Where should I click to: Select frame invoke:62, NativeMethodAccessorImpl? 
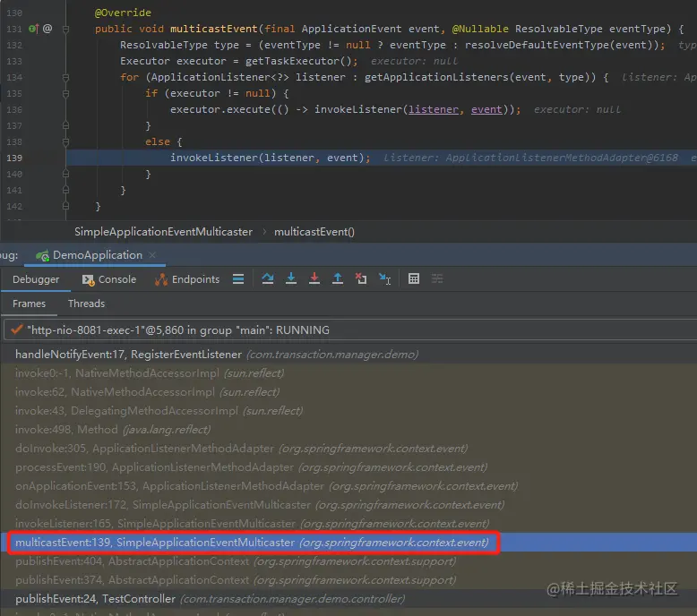[348, 392]
